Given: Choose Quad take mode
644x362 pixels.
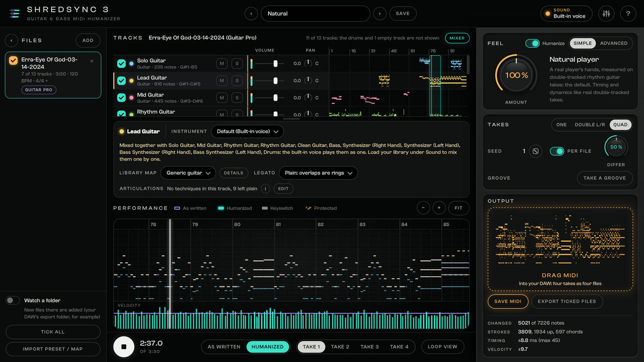Looking at the screenshot, I should (620, 124).
